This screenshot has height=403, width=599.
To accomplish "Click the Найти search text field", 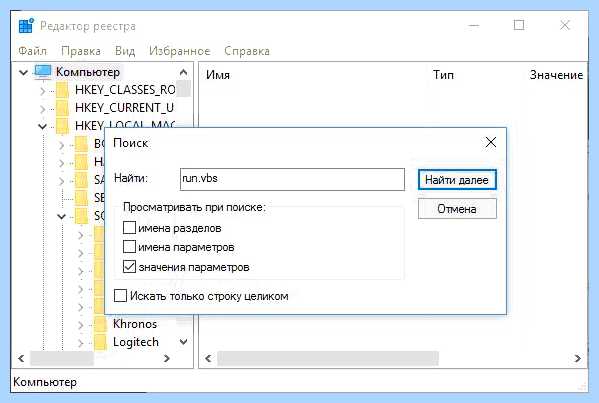I will coord(292,179).
